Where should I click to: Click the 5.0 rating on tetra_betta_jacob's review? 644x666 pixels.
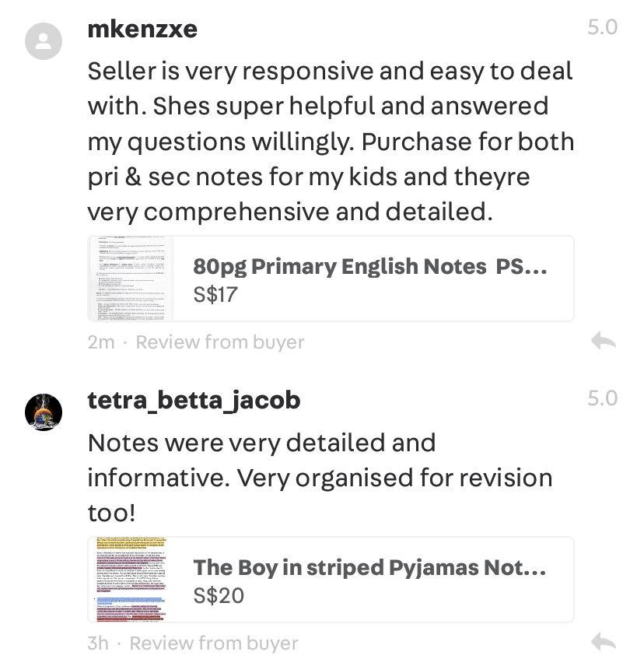coord(602,398)
